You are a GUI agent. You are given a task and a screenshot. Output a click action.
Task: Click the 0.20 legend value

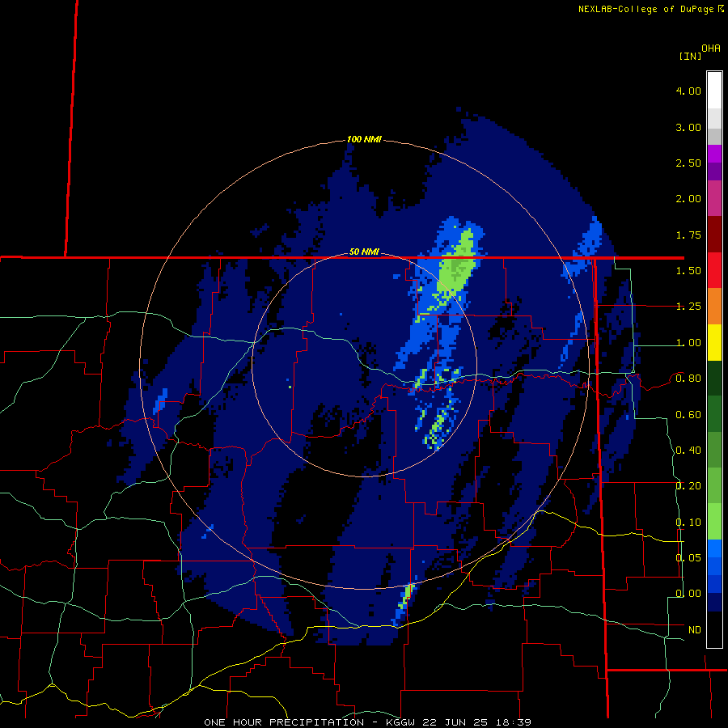pos(688,486)
